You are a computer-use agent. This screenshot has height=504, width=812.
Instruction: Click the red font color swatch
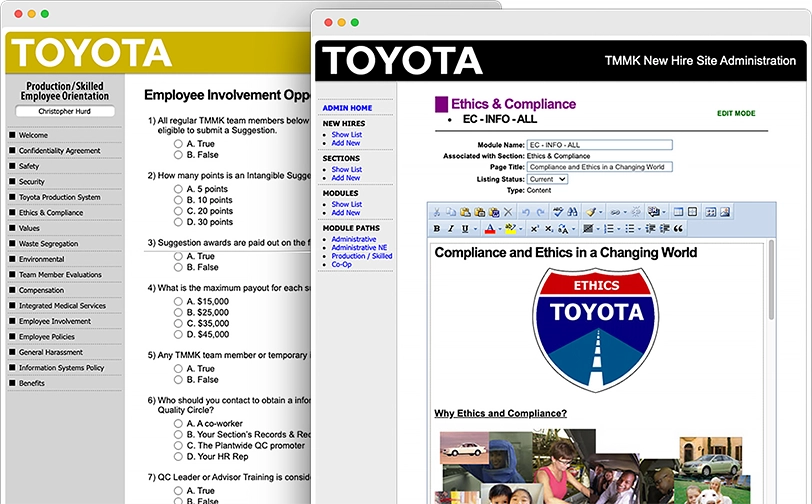[x=489, y=228]
